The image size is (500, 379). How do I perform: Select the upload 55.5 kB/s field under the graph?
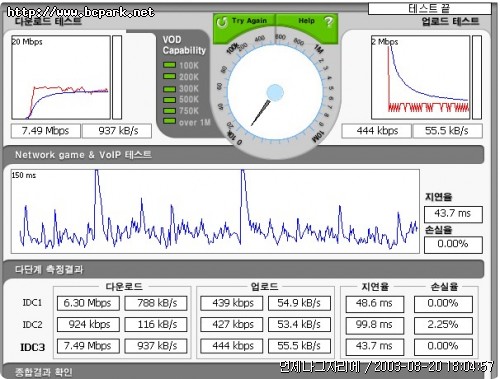click(447, 131)
